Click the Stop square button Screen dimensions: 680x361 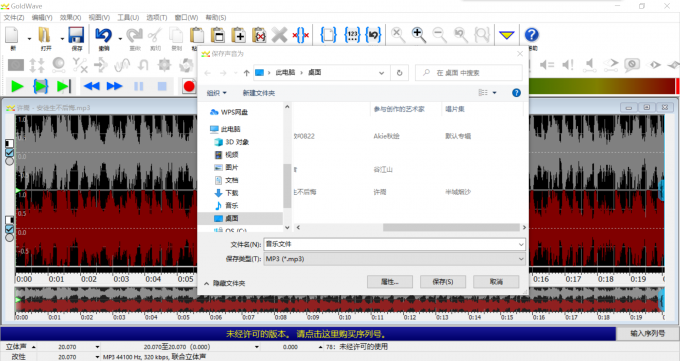pos(162,86)
